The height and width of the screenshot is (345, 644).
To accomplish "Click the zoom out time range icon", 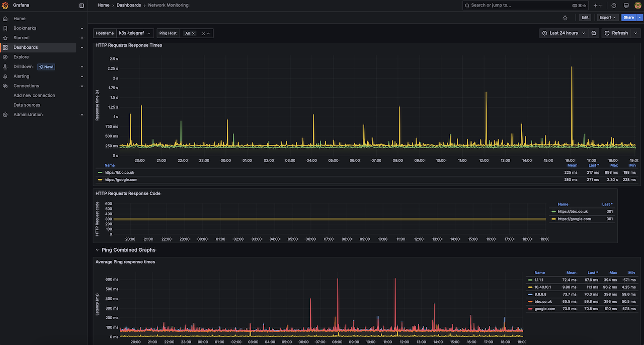I will (x=594, y=33).
